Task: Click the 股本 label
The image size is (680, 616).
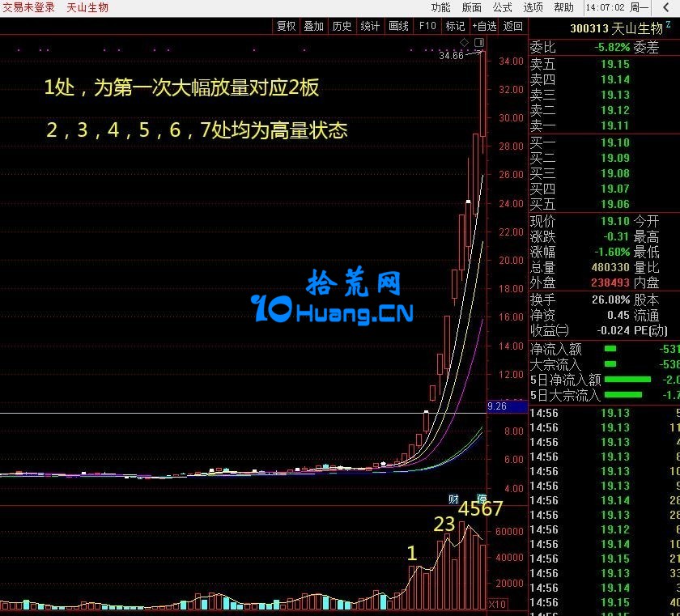Action: pos(646,300)
